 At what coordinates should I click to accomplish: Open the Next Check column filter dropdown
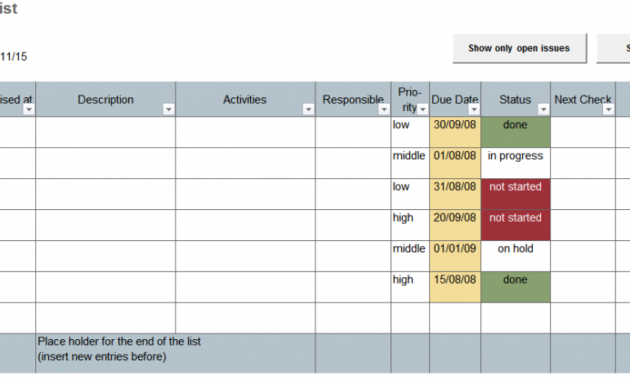click(609, 109)
